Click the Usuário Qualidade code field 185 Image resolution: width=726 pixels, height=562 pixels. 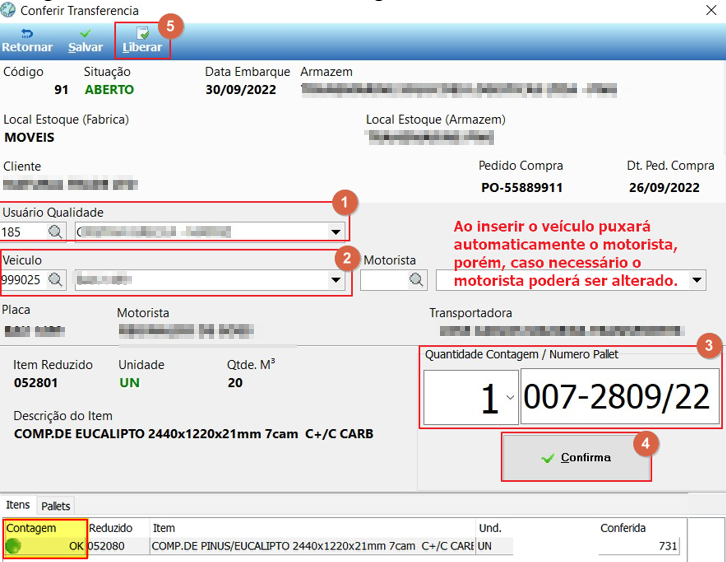pos(24,231)
